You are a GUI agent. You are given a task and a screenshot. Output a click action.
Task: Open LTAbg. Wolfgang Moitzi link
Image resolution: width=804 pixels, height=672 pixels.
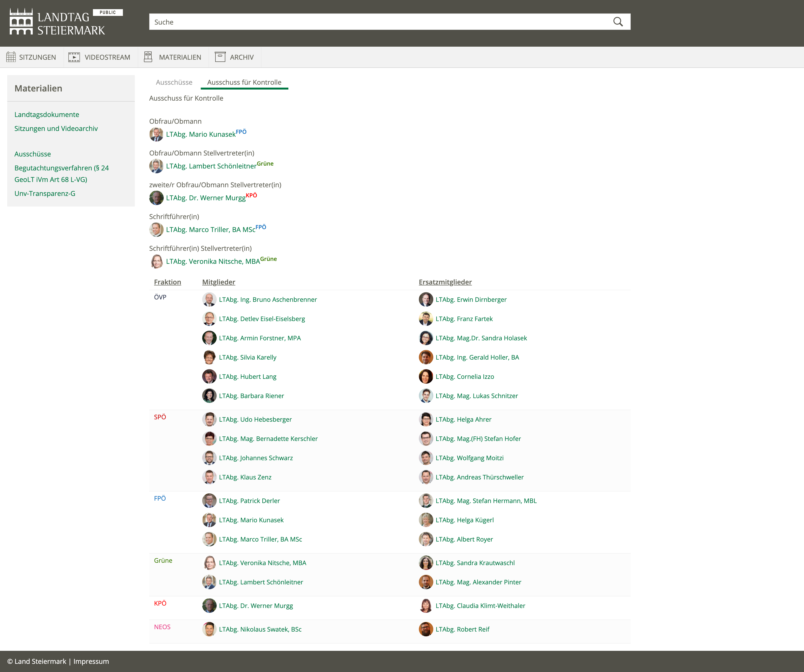point(470,458)
